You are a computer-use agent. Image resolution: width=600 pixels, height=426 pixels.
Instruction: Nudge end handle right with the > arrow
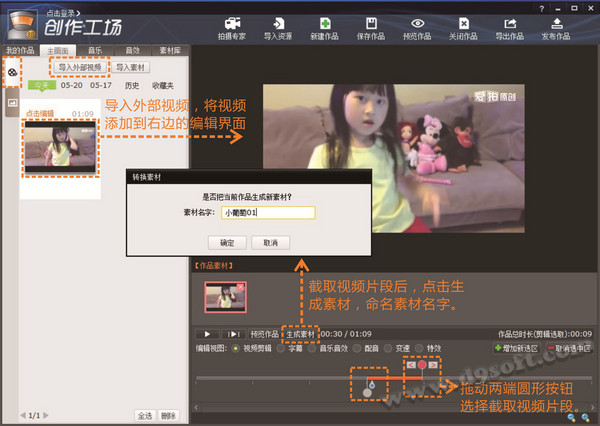(433, 365)
